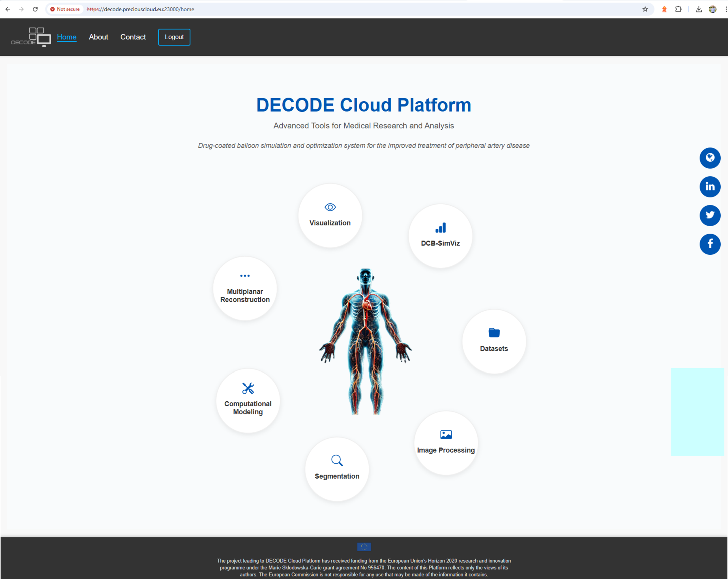Open DCB-SimViz bar chart module
This screenshot has width=728, height=579.
click(440, 235)
